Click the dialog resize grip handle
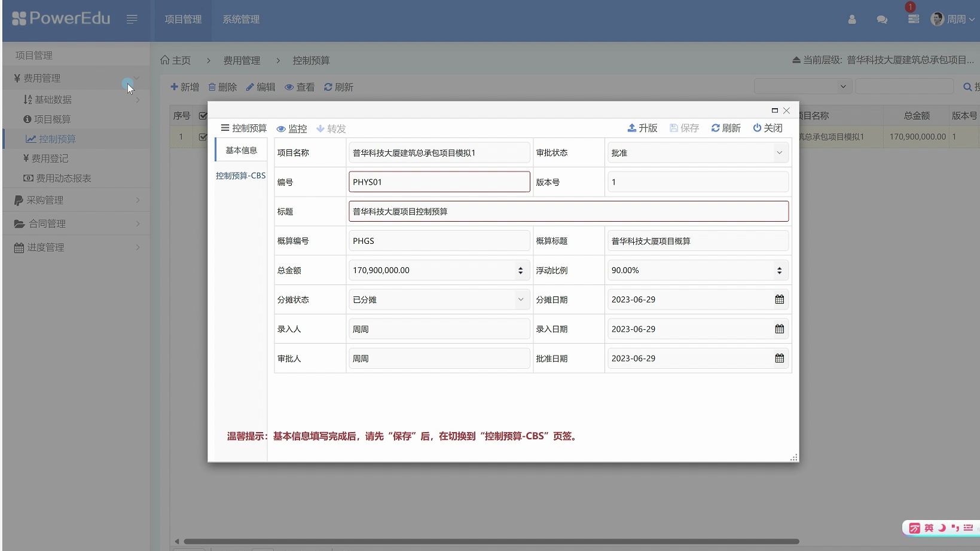The image size is (980, 551). tap(794, 458)
